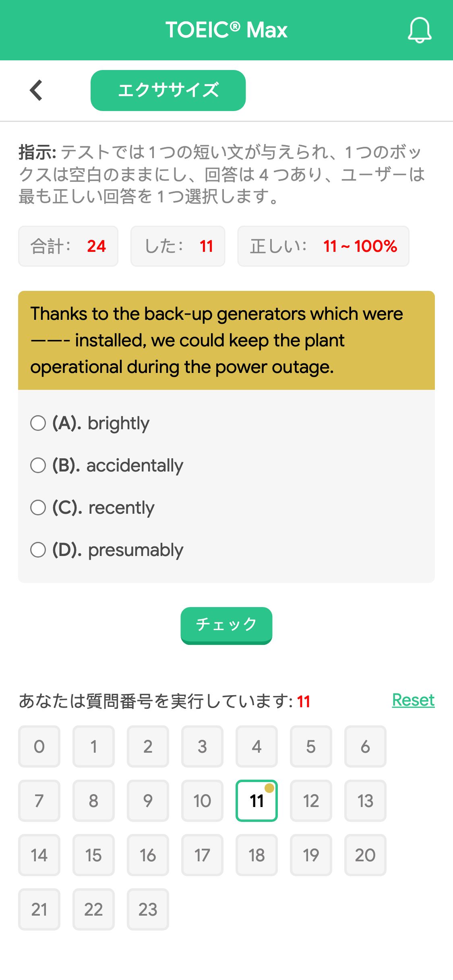Go to question number 7
The height and width of the screenshot is (980, 453).
coord(39,801)
